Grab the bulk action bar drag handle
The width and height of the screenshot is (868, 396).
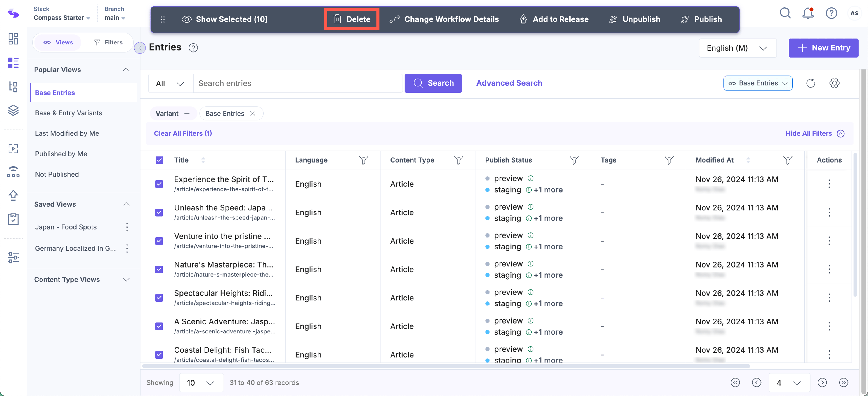tap(163, 19)
